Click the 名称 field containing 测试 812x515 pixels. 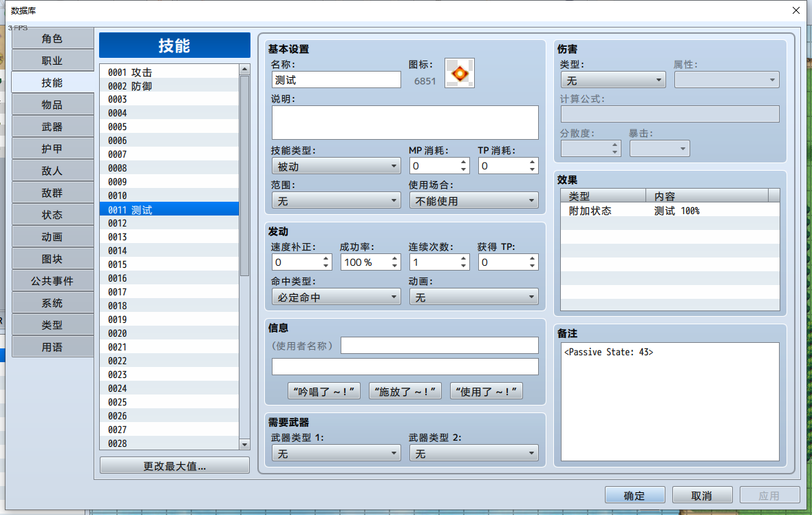pos(336,80)
